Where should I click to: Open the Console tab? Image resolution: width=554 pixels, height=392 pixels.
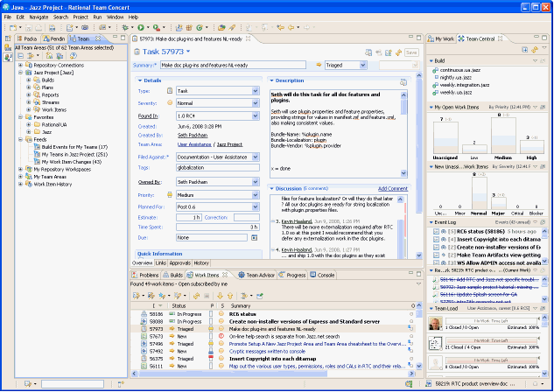(x=322, y=275)
